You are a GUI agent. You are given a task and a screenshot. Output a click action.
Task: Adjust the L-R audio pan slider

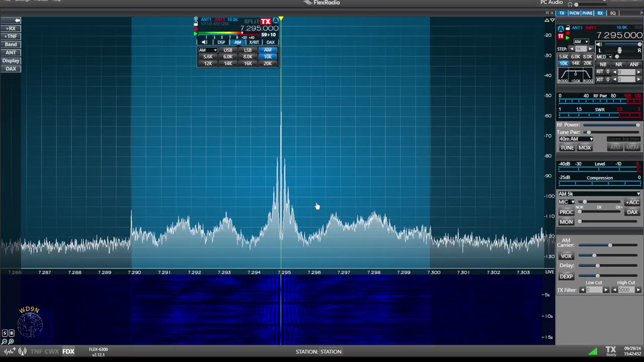click(x=619, y=50)
